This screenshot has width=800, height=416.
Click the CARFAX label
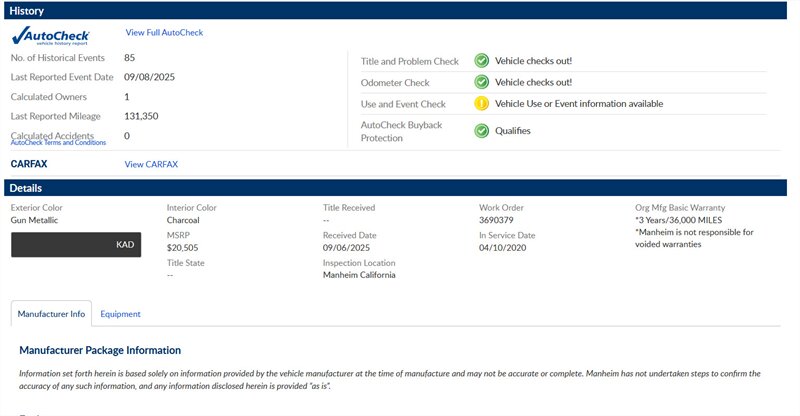(x=29, y=164)
